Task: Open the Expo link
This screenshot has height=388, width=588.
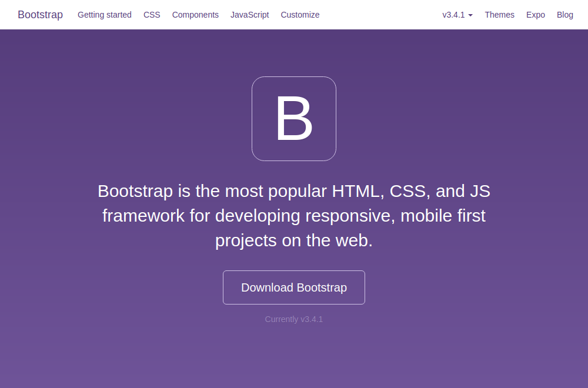Action: coord(536,15)
